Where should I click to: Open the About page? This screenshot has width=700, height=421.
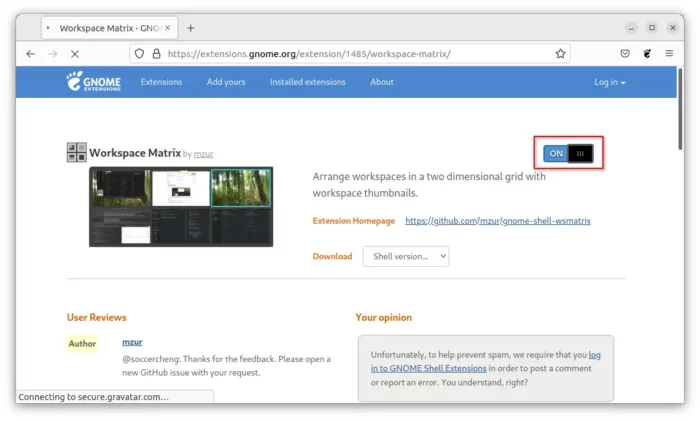(382, 82)
